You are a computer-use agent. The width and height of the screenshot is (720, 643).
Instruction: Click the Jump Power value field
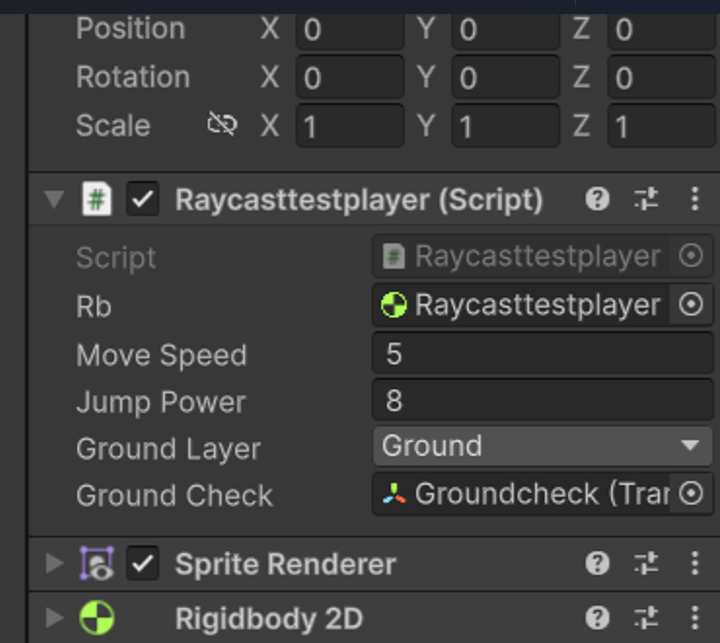pos(542,401)
